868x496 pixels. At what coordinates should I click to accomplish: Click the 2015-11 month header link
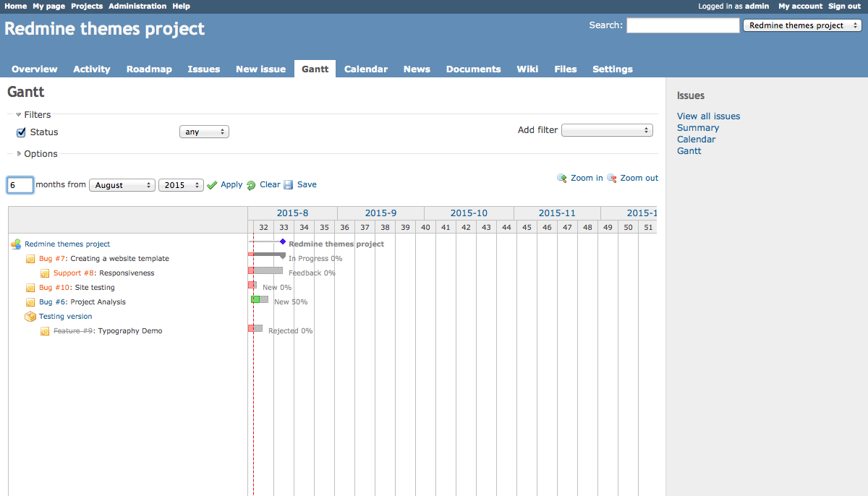pyautogui.click(x=557, y=213)
